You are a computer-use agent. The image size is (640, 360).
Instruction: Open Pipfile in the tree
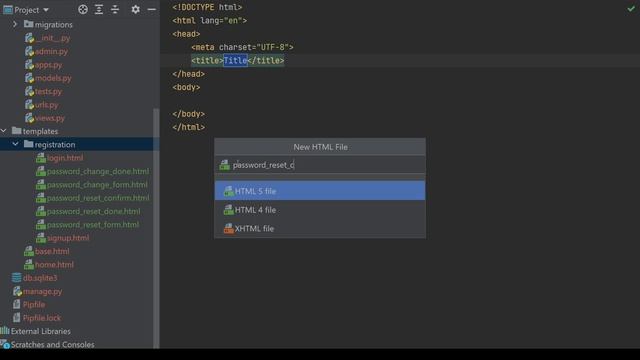[x=34, y=304]
